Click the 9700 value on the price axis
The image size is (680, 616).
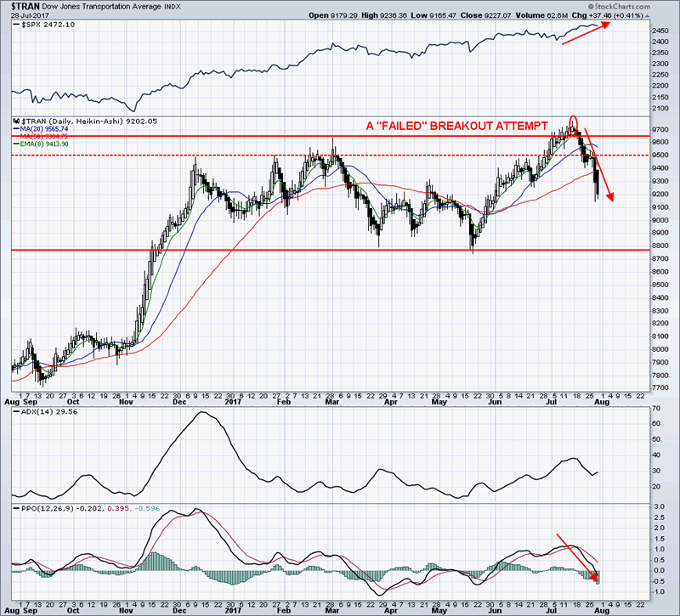pyautogui.click(x=660, y=129)
